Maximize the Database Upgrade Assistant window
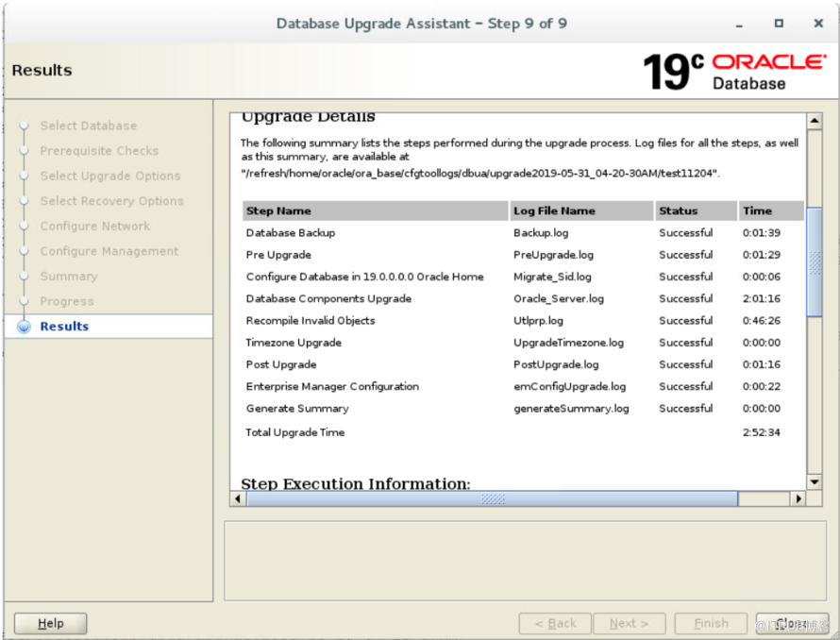 click(x=779, y=24)
